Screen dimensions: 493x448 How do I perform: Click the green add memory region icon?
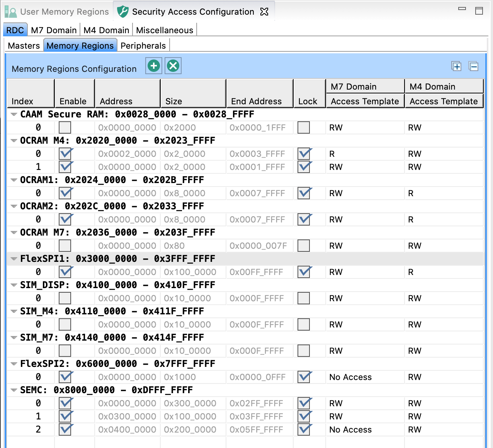click(154, 66)
